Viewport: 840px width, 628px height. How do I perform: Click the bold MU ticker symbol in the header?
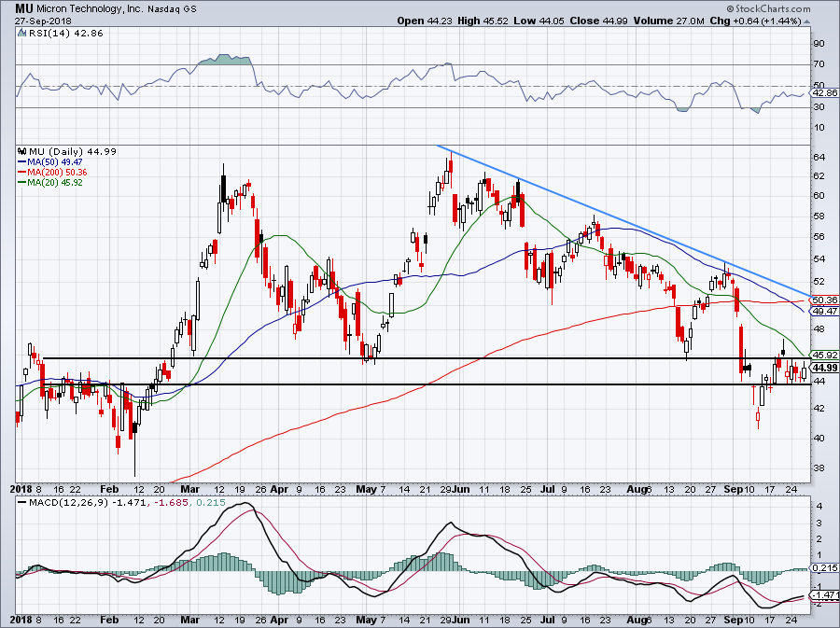(x=24, y=8)
